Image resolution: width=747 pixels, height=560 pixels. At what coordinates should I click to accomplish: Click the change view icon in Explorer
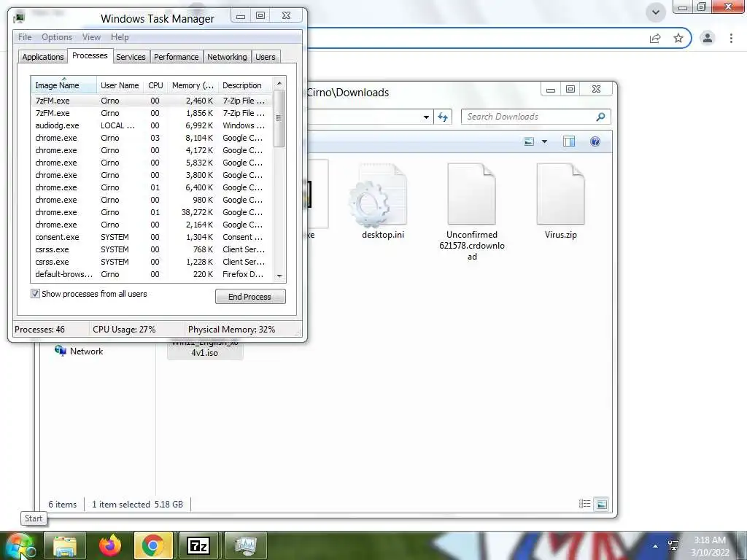click(529, 141)
